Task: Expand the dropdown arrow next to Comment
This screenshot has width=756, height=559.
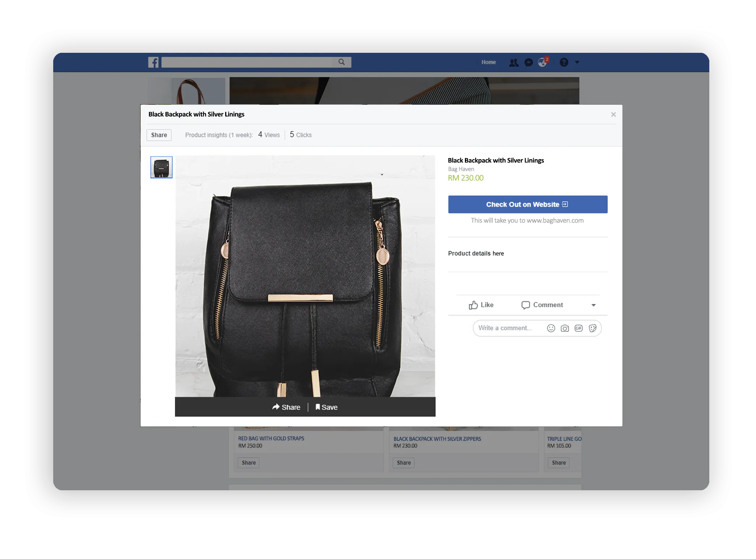Action: 593,305
